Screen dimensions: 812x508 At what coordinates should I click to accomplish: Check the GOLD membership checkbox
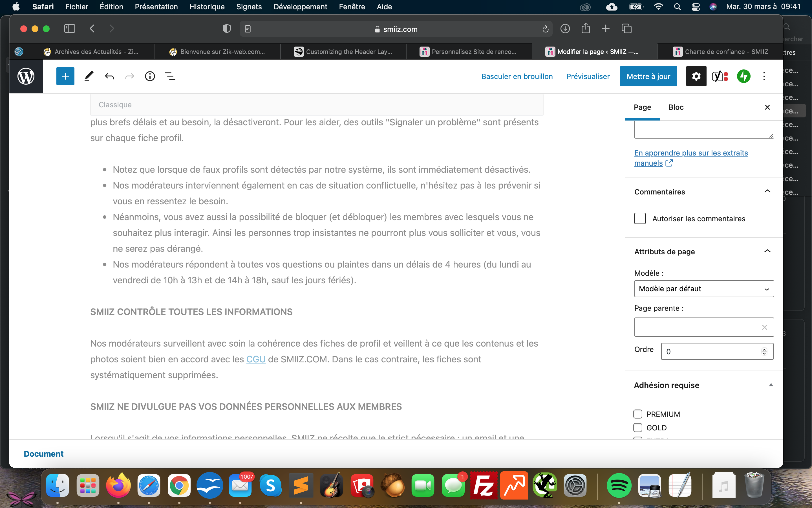coord(637,427)
